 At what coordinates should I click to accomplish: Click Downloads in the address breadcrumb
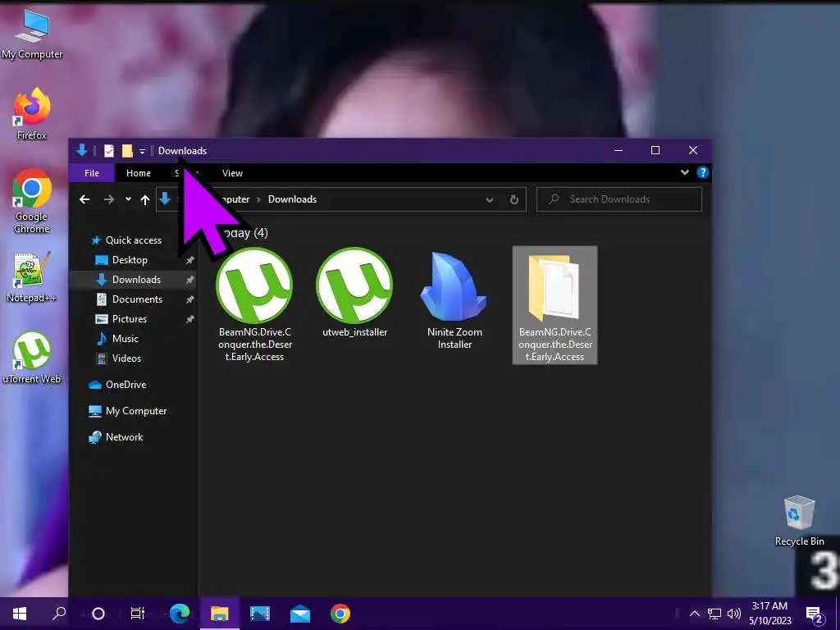pos(292,199)
